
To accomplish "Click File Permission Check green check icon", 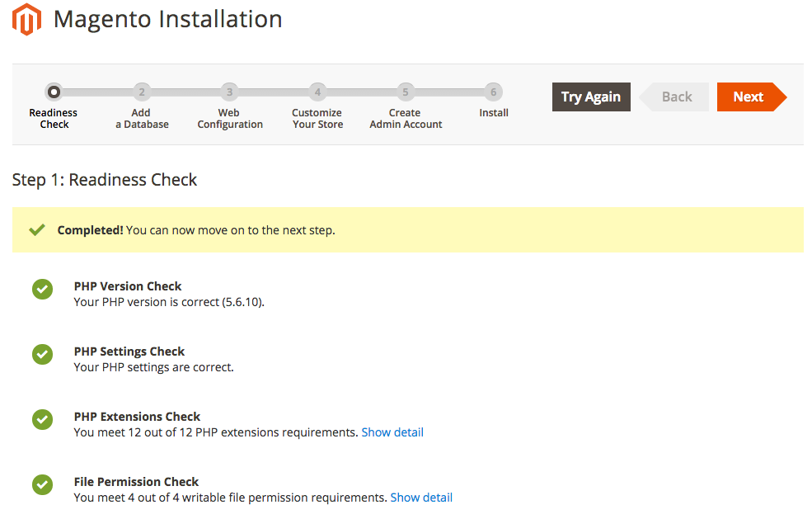I will point(43,485).
